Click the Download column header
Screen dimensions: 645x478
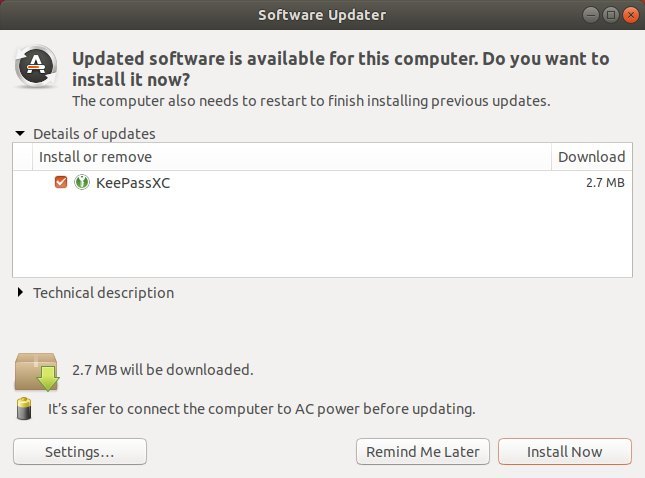tap(592, 157)
